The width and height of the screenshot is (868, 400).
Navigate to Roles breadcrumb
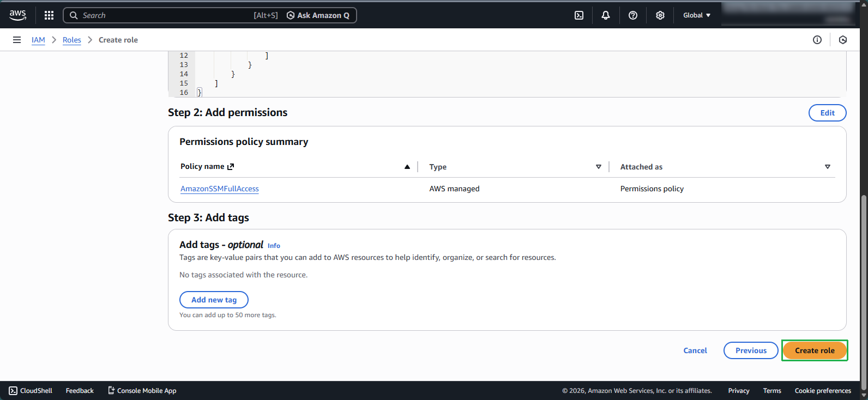click(71, 40)
